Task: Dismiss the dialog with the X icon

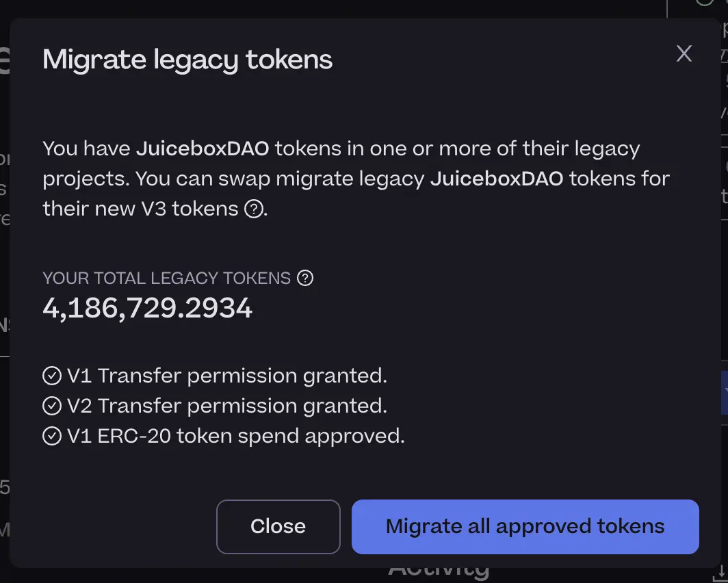Action: click(x=684, y=54)
